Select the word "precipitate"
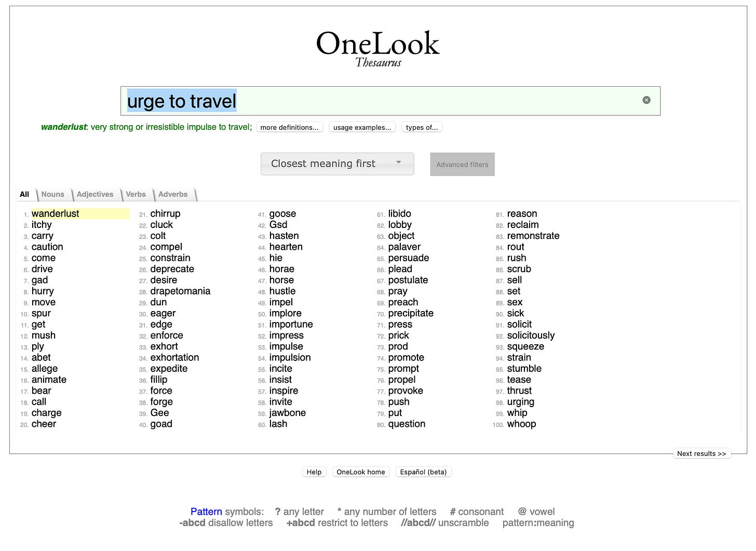Image resolution: width=756 pixels, height=551 pixels. coord(411,313)
